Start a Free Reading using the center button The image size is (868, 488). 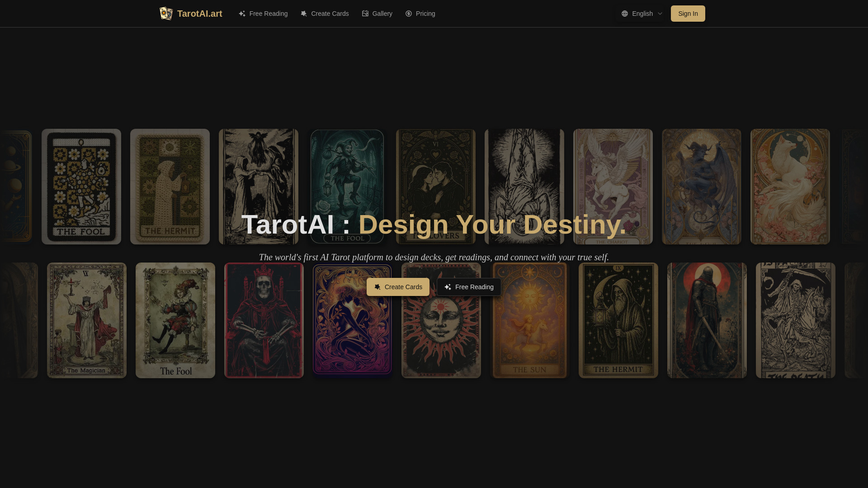(x=469, y=287)
